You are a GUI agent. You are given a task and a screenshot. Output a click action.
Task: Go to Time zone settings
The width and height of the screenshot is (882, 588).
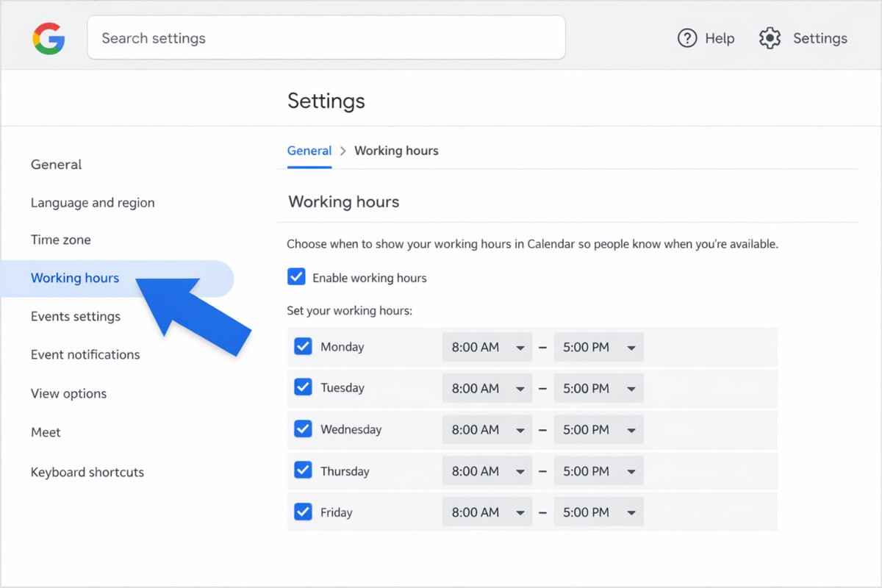point(61,240)
